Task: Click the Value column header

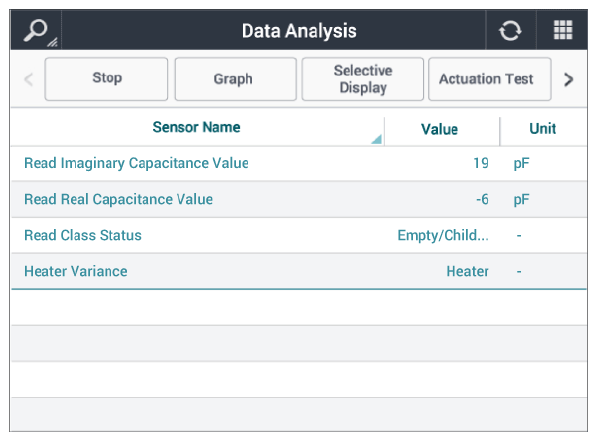Action: click(x=439, y=129)
